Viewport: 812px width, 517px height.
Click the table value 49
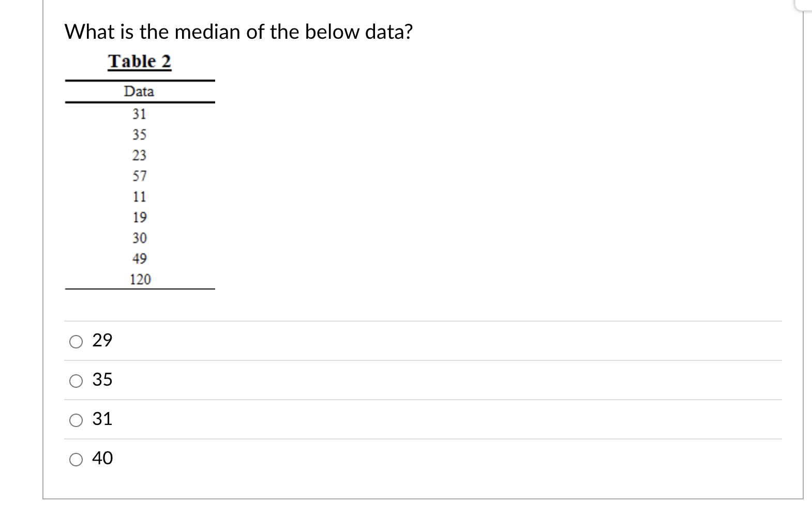pos(139,257)
